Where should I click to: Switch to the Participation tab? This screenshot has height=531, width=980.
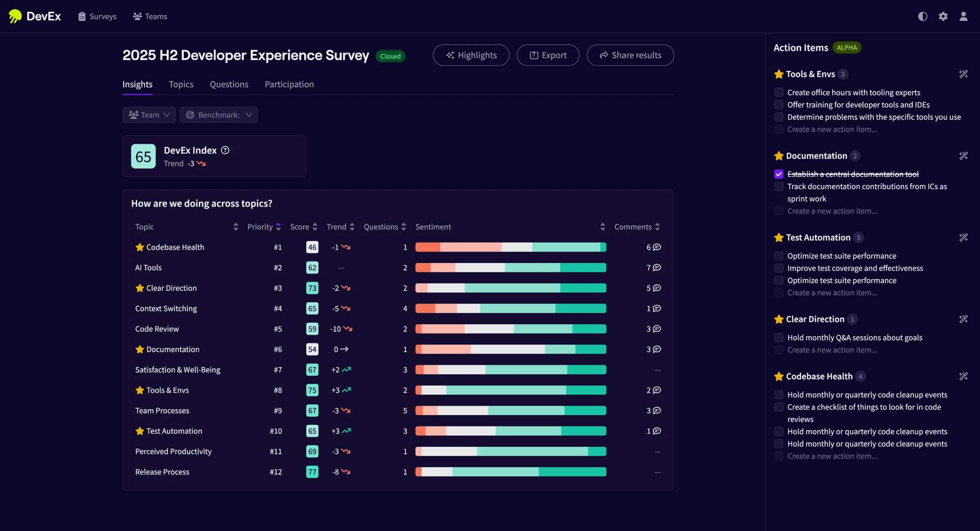click(x=289, y=84)
